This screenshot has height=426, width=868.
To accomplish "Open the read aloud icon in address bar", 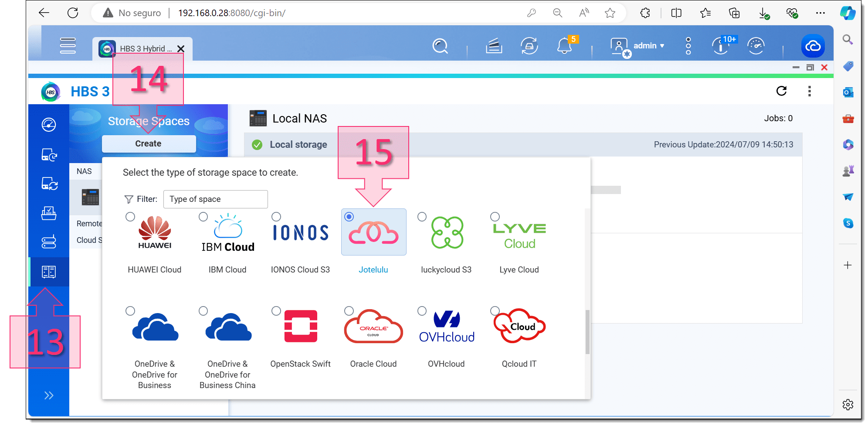I will click(584, 13).
